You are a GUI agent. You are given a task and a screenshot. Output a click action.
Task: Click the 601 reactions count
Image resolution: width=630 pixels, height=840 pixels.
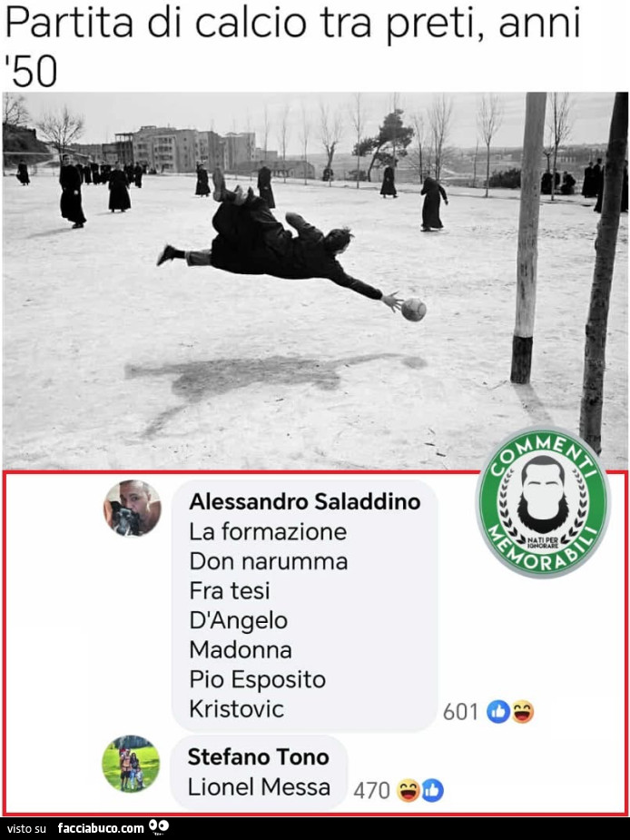pos(460,712)
